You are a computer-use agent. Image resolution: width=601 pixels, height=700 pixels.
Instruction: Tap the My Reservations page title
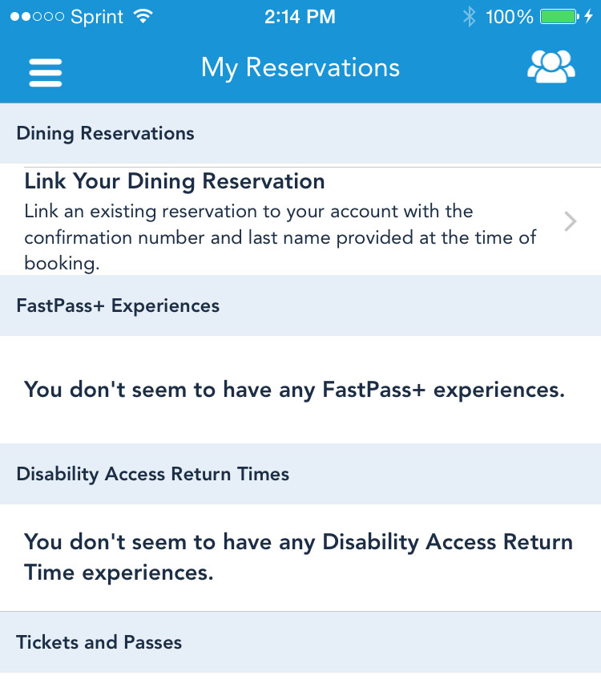tap(300, 67)
